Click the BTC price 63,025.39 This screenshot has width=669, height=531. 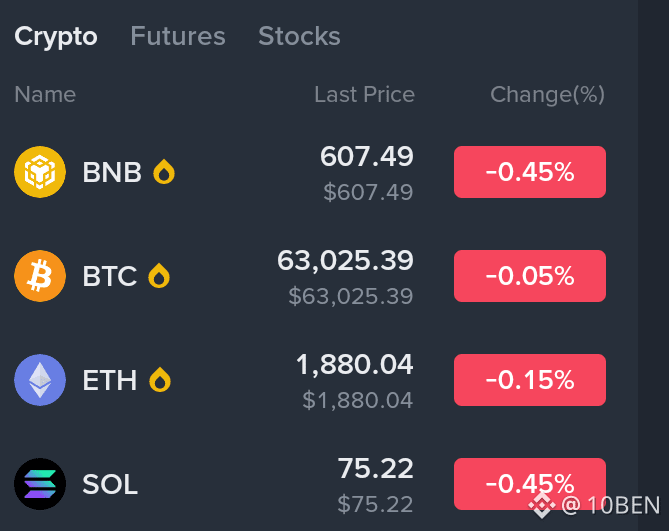pos(345,261)
